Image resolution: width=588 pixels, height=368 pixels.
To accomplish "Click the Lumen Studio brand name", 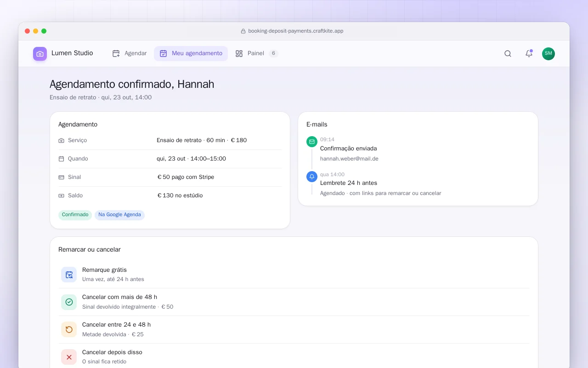I will click(72, 53).
